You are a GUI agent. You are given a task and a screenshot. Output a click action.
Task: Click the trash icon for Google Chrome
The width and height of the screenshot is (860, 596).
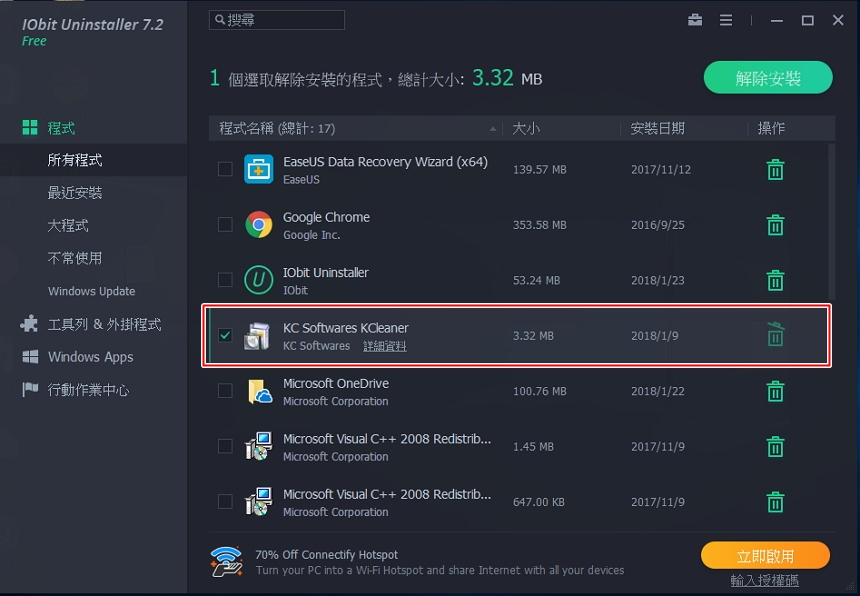click(775, 225)
